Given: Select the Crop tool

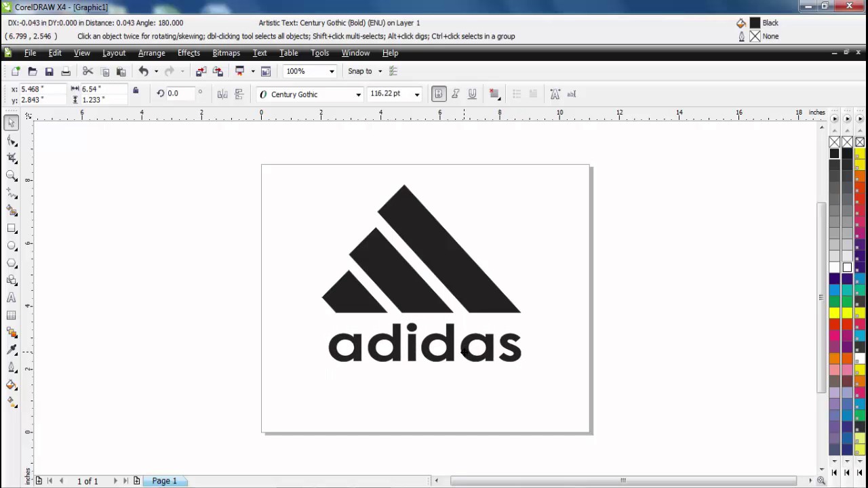Looking at the screenshot, I should click(12, 158).
